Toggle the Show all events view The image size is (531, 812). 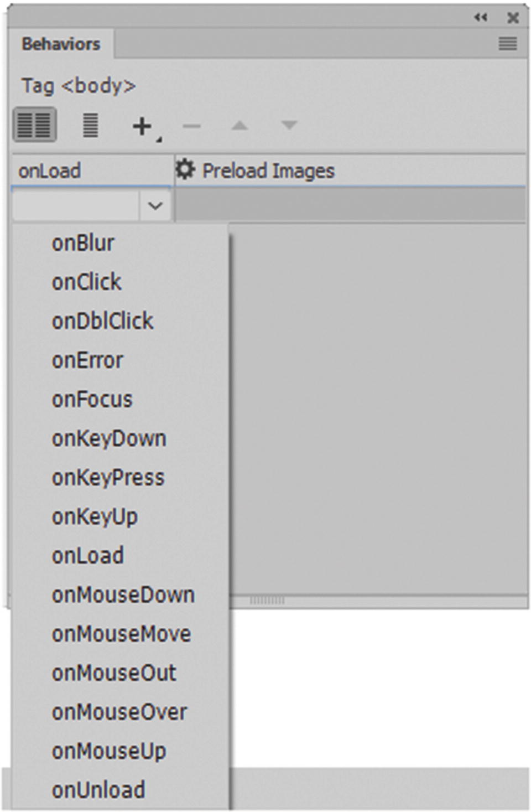(90, 125)
